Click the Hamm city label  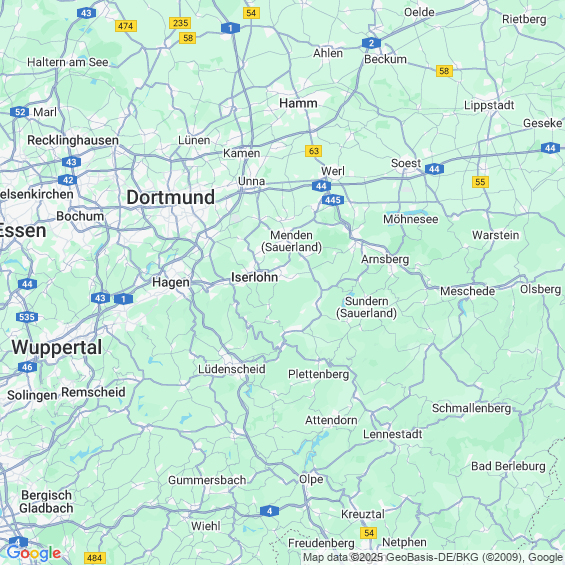[298, 103]
